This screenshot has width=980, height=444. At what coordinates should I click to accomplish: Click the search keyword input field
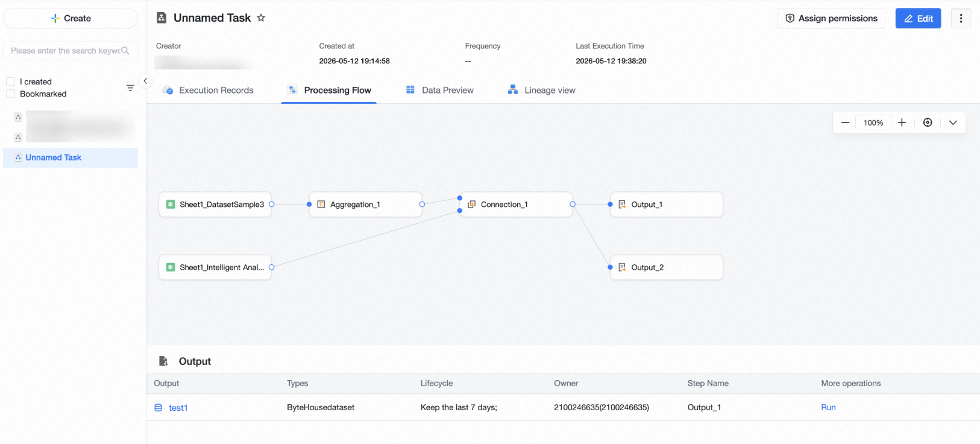point(71,51)
